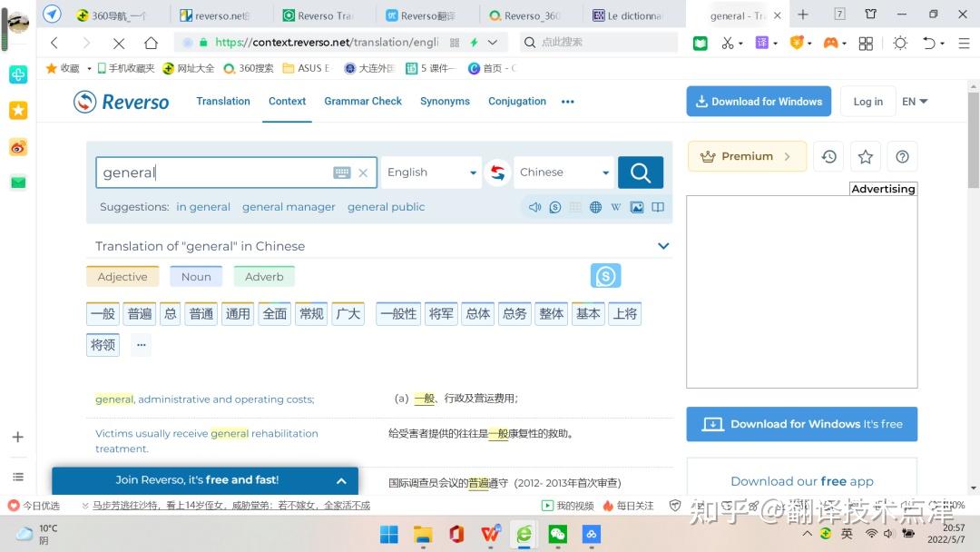The height and width of the screenshot is (552, 980).
Task: Open the Chinese target language dropdown
Action: pos(563,172)
